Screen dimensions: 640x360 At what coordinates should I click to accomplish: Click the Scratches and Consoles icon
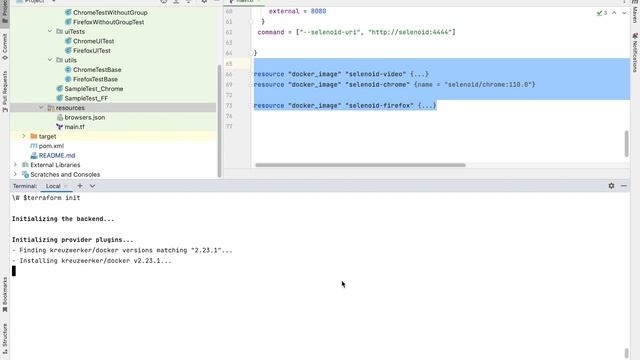click(x=25, y=174)
